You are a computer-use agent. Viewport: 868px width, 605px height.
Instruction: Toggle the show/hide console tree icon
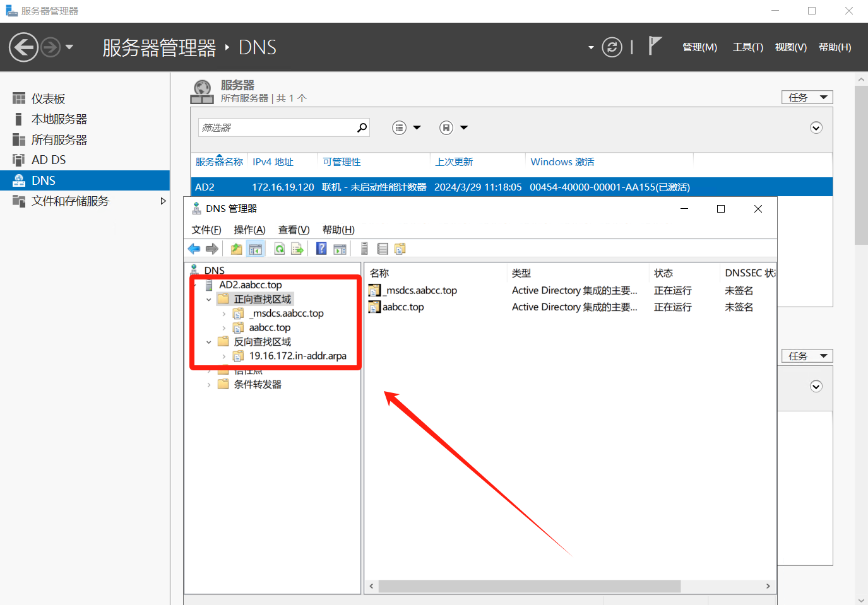(x=255, y=249)
